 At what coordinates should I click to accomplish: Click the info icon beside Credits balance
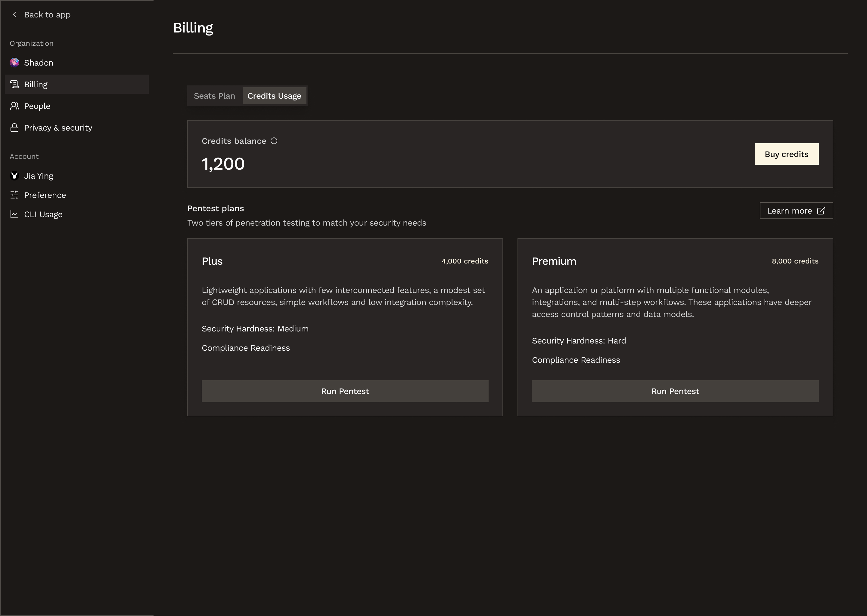274,141
